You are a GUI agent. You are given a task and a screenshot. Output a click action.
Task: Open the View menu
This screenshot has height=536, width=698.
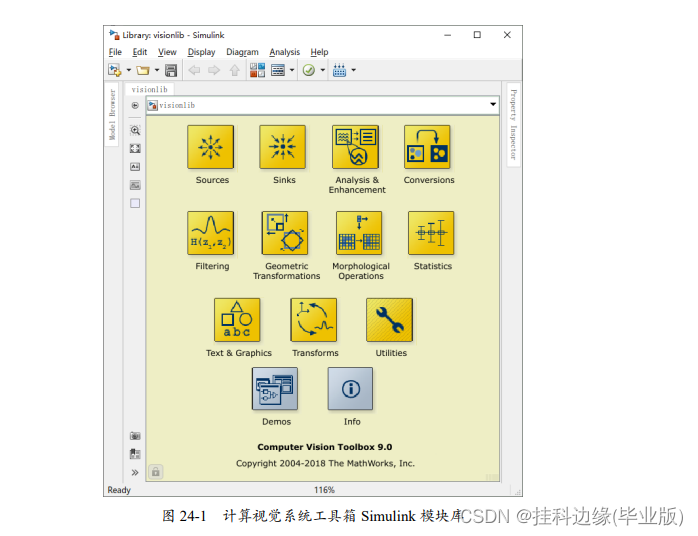pyautogui.click(x=167, y=52)
